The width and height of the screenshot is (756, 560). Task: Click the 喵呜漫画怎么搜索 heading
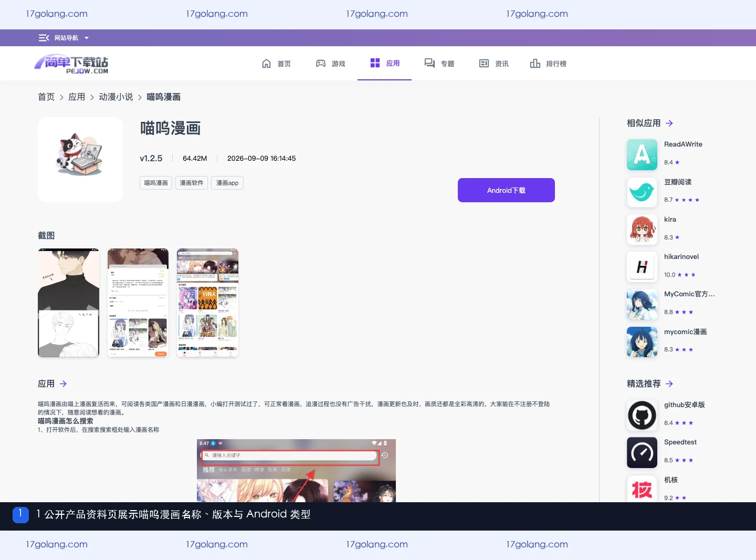click(x=66, y=421)
